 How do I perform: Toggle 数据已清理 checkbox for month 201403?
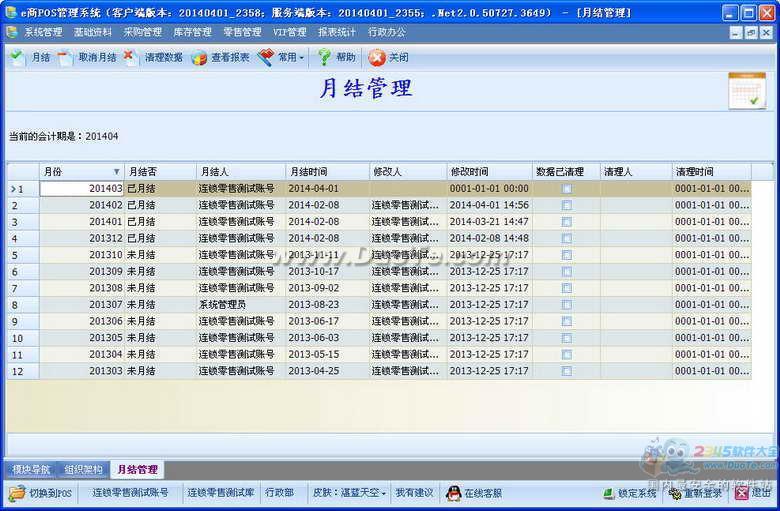click(567, 188)
